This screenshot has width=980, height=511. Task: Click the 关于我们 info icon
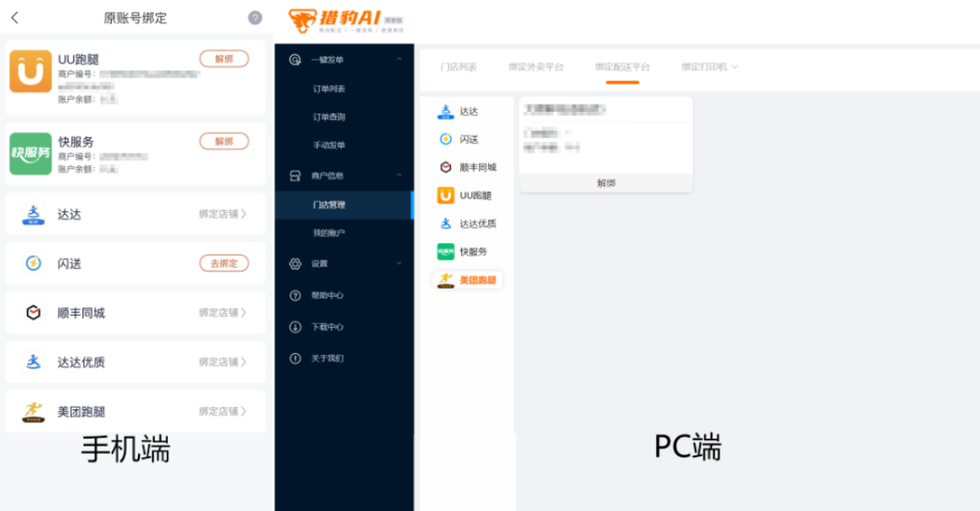[295, 359]
